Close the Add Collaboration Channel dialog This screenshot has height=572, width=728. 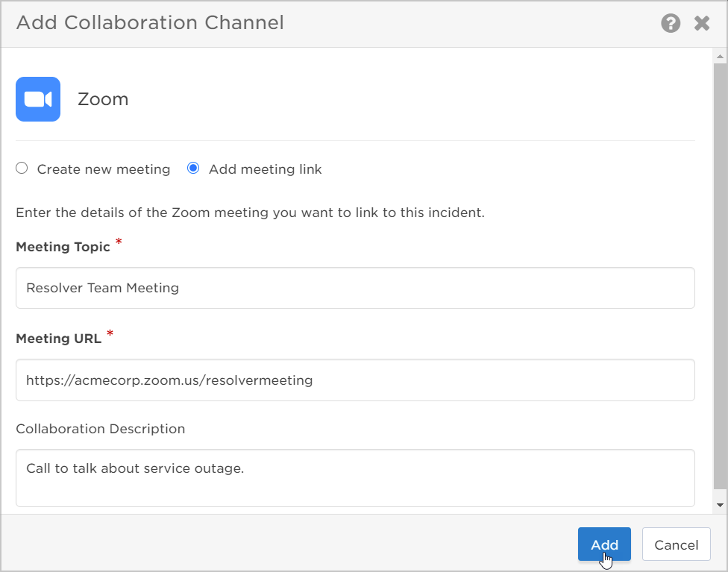tap(702, 23)
